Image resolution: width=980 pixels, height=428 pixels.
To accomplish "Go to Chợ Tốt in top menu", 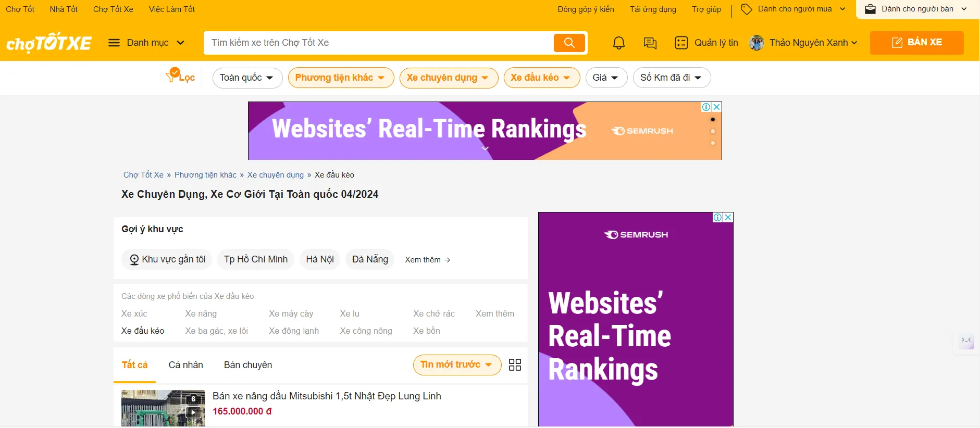I will point(20,9).
